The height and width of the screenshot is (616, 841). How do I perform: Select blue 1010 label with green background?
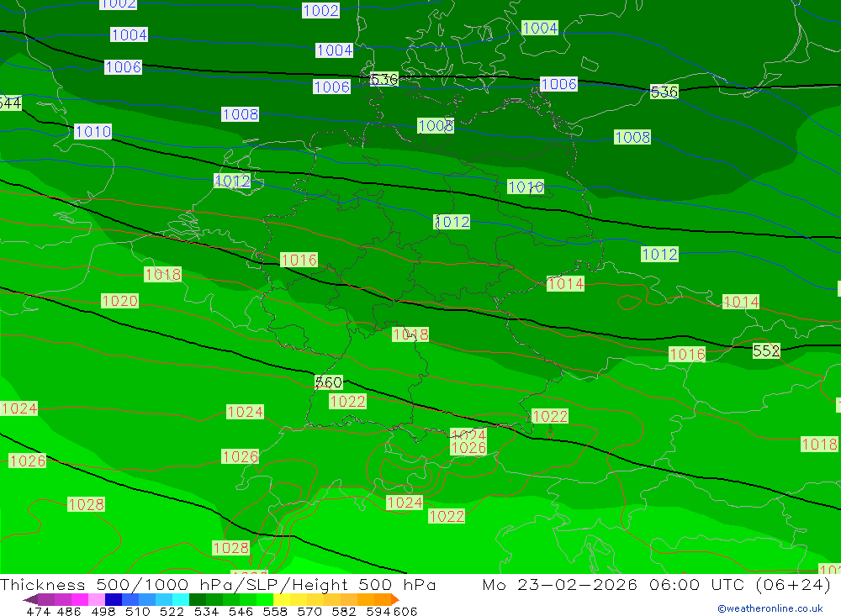point(526,187)
